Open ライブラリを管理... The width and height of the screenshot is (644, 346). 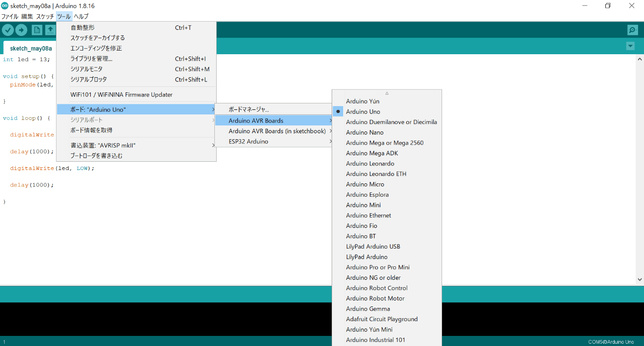[136, 59]
